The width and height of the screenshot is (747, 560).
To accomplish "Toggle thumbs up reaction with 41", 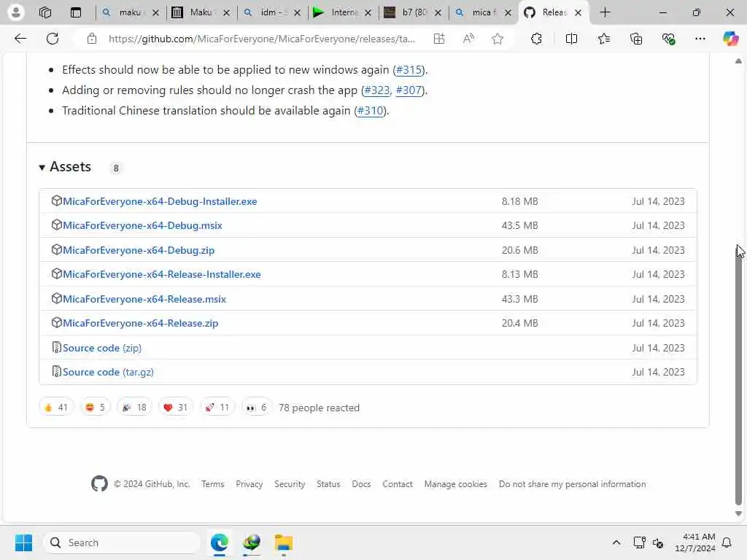I will [x=56, y=407].
